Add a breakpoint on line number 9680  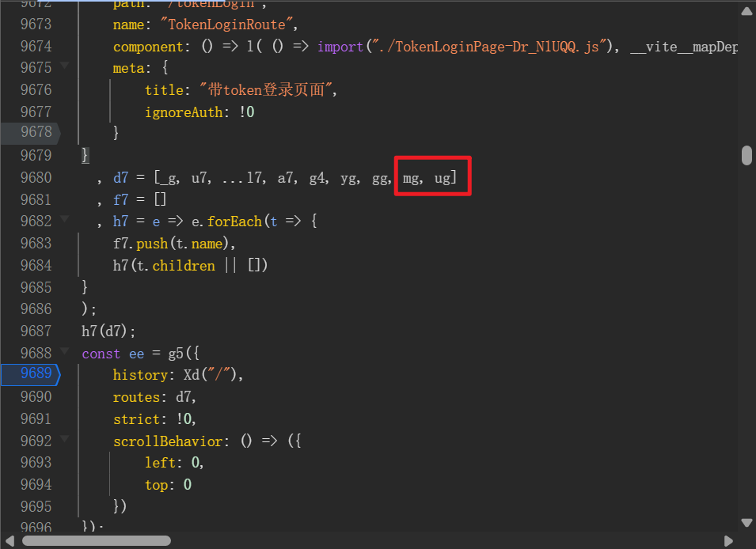[x=36, y=178]
